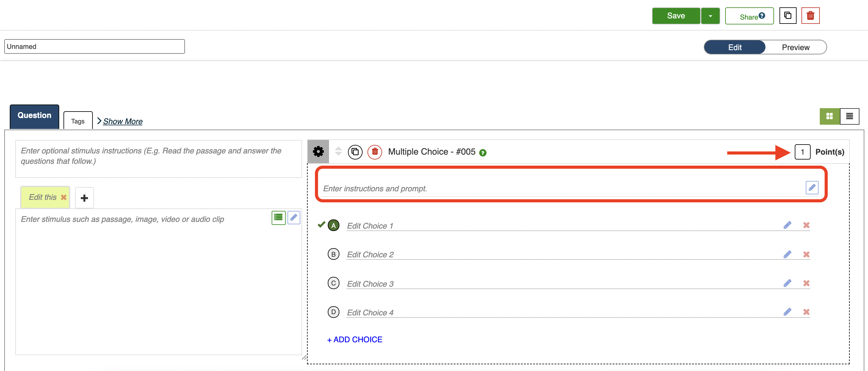The height and width of the screenshot is (371, 868).
Task: Remove Choice 2 with red X
Action: click(806, 254)
